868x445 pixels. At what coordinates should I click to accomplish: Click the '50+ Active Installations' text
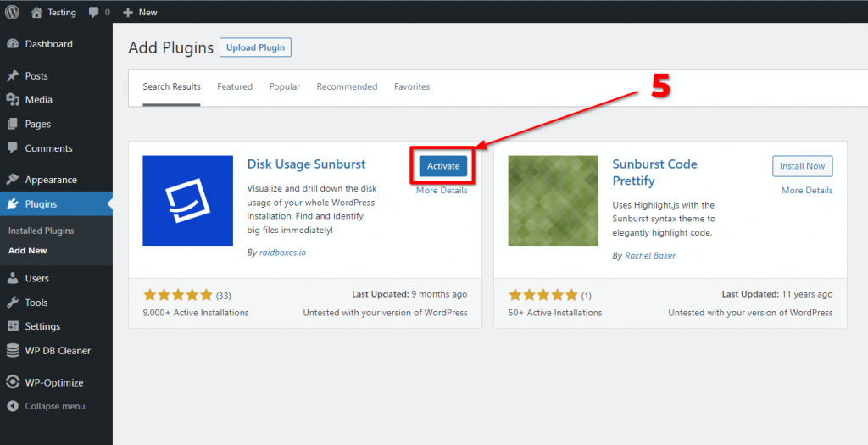tap(554, 313)
